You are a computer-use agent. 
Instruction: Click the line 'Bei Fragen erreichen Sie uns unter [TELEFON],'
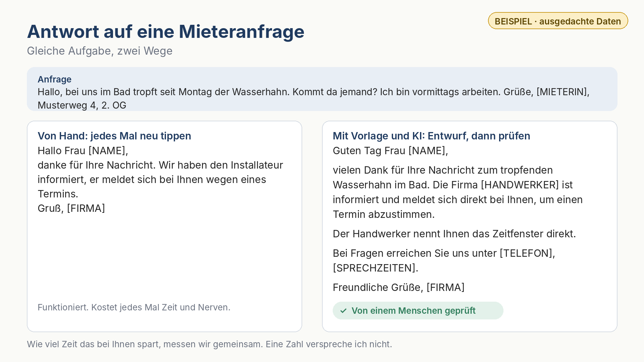point(444,253)
